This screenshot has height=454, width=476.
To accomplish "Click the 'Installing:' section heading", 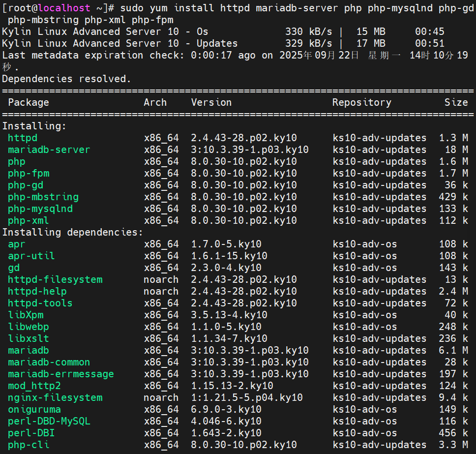I will click(x=34, y=126).
